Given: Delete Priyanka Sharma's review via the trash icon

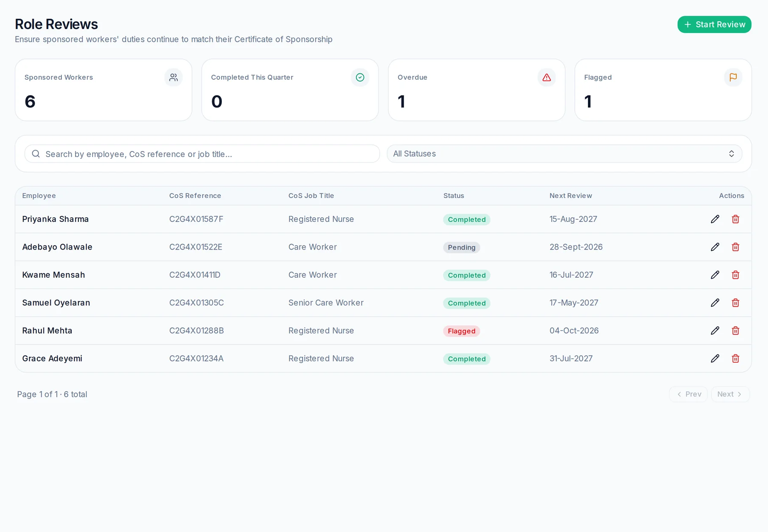Looking at the screenshot, I should pos(736,219).
